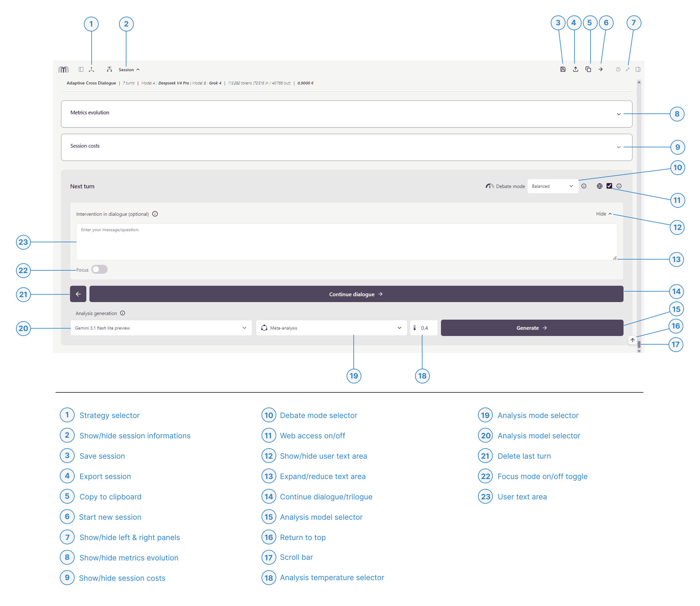The width and height of the screenshot is (700, 606).
Task: Click the scrollbar down arrow
Action: [x=639, y=351]
